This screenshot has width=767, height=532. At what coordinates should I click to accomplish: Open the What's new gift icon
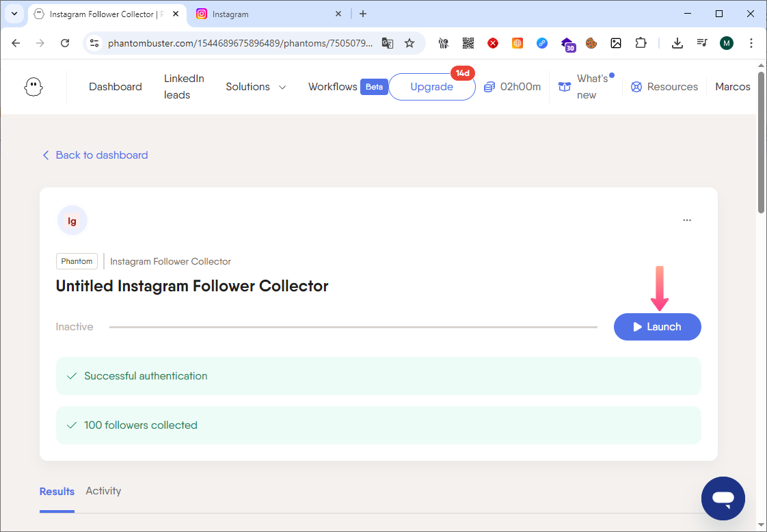tap(565, 87)
